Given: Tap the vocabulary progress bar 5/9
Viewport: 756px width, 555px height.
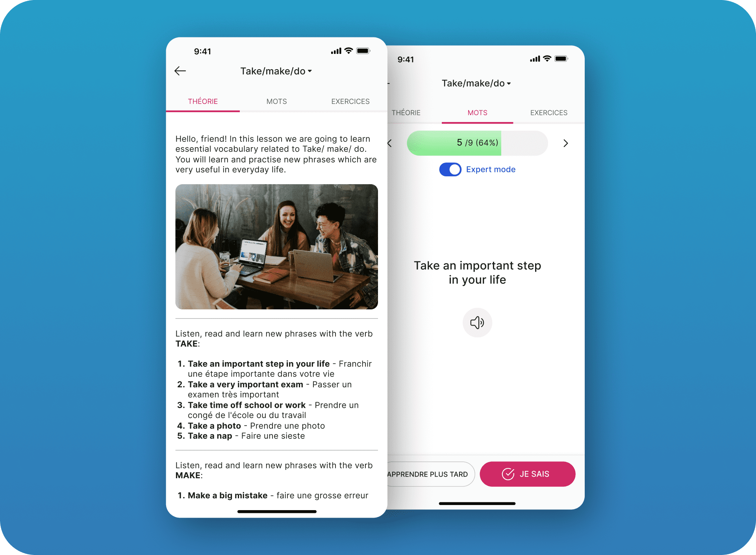Looking at the screenshot, I should [478, 142].
